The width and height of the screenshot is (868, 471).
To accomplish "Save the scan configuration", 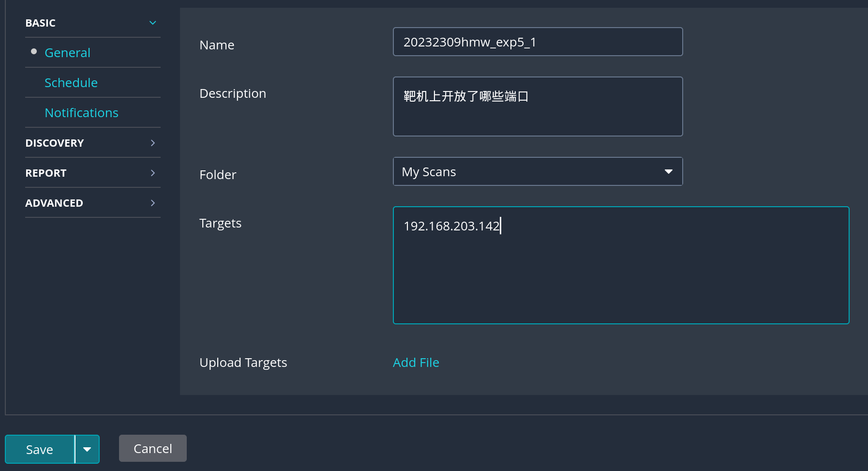I will click(40, 449).
